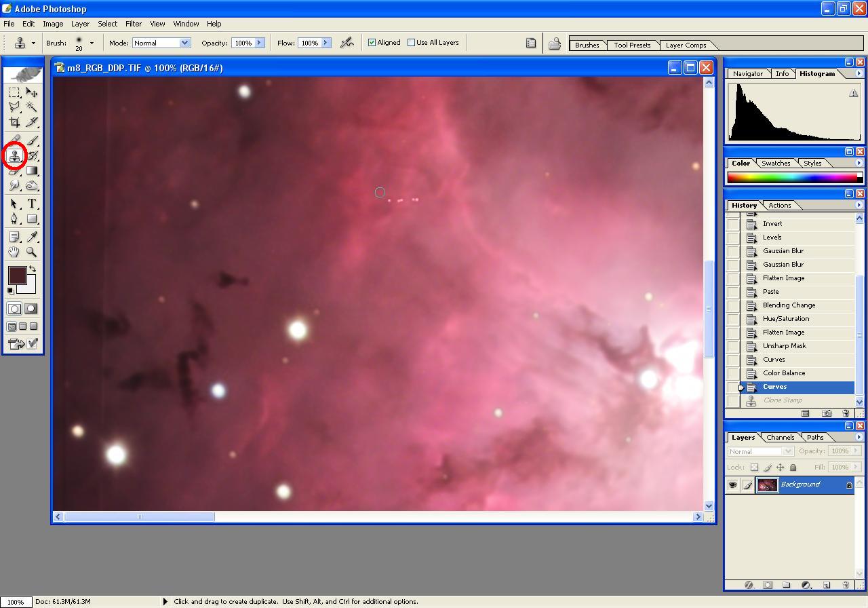Select the Clone Stamp tool
This screenshot has width=868, height=608.
pyautogui.click(x=14, y=156)
